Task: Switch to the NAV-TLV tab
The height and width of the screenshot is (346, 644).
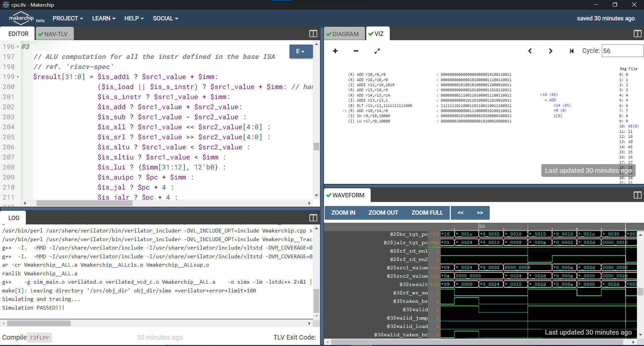Action: tap(54, 34)
